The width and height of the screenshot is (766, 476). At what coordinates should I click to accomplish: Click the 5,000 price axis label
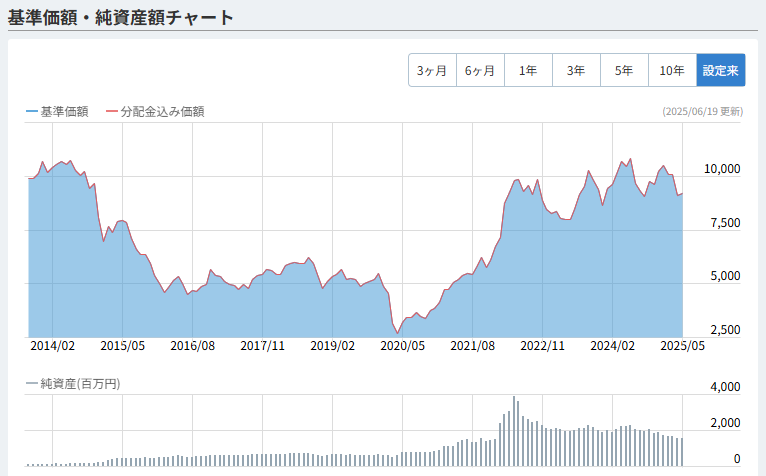(725, 276)
